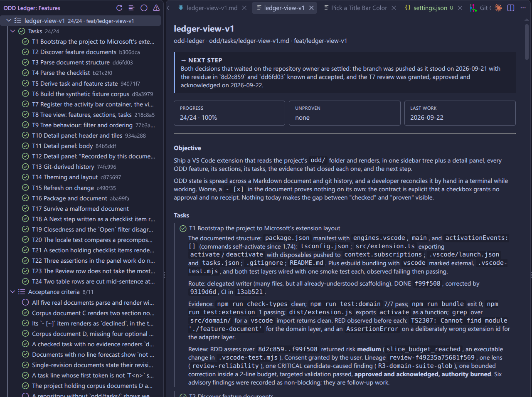
Task: Click empty circle icon of 'All five real documents' row
Action: tap(25, 303)
